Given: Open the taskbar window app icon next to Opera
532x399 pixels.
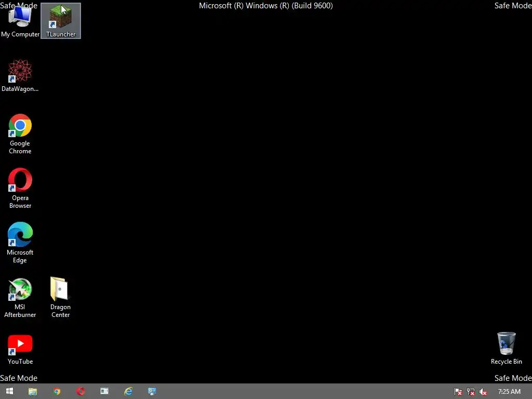Looking at the screenshot, I should click(x=104, y=392).
